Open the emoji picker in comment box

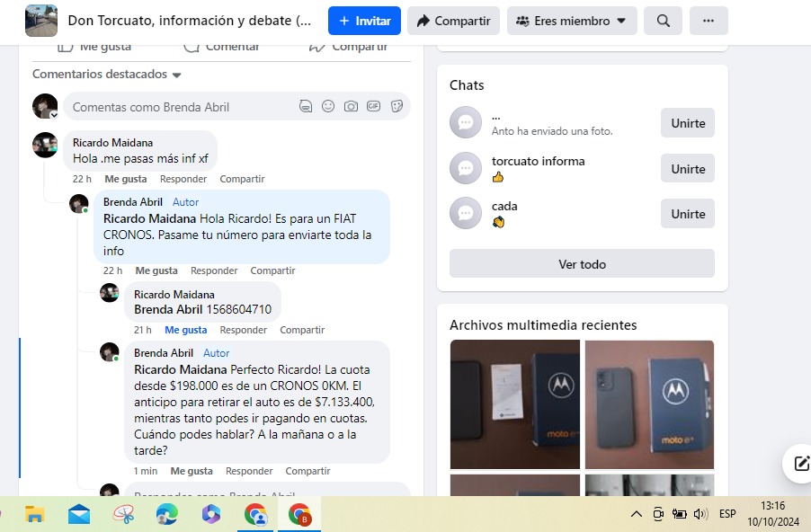328,107
